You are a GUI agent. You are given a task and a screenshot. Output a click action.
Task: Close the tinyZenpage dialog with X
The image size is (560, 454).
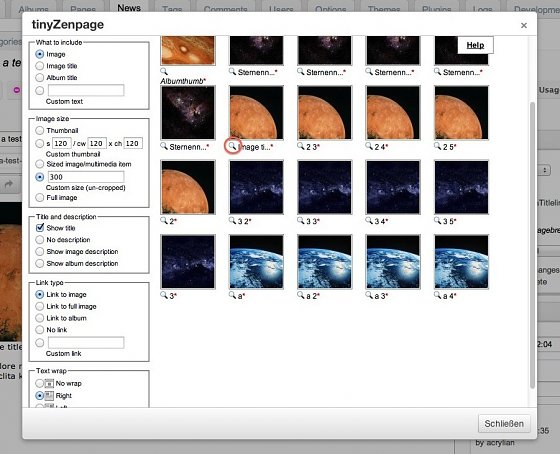coord(524,25)
